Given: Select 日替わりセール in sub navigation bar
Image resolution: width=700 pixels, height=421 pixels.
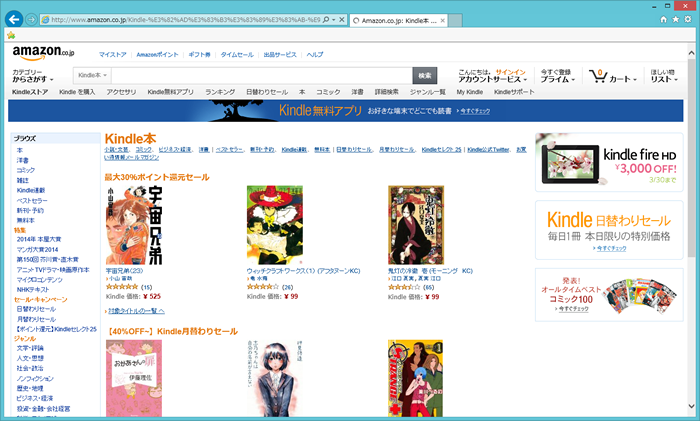Looking at the screenshot, I should [267, 92].
